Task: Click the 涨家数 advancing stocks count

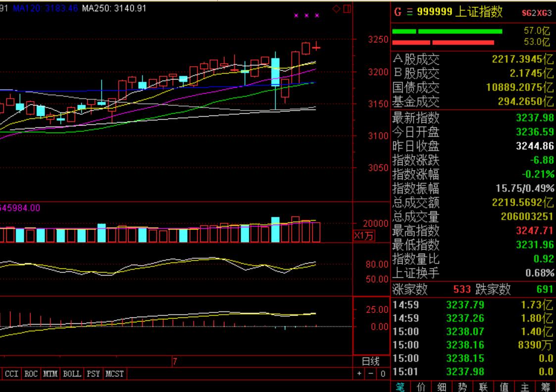Action: point(462,290)
